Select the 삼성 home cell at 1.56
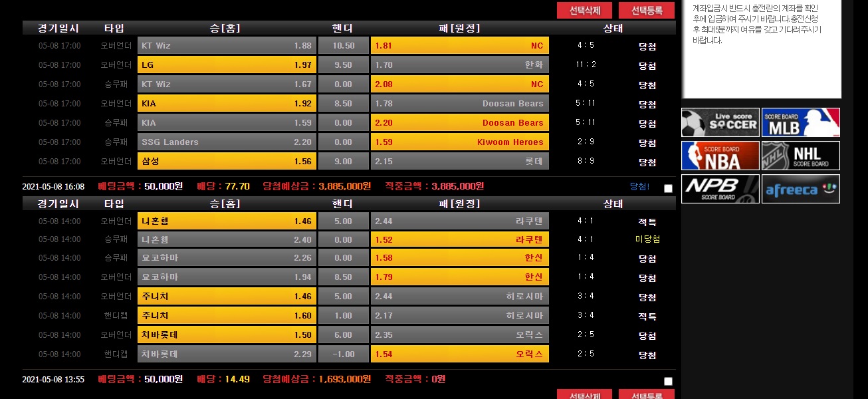 pyautogui.click(x=227, y=162)
